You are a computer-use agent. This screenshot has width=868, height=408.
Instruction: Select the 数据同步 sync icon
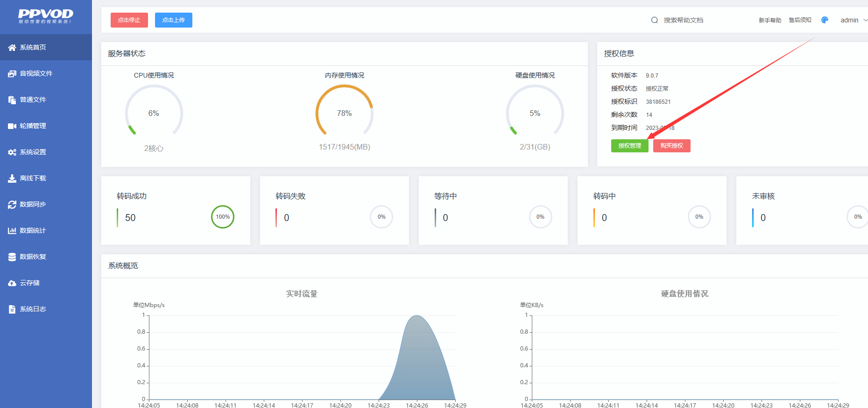click(x=12, y=205)
